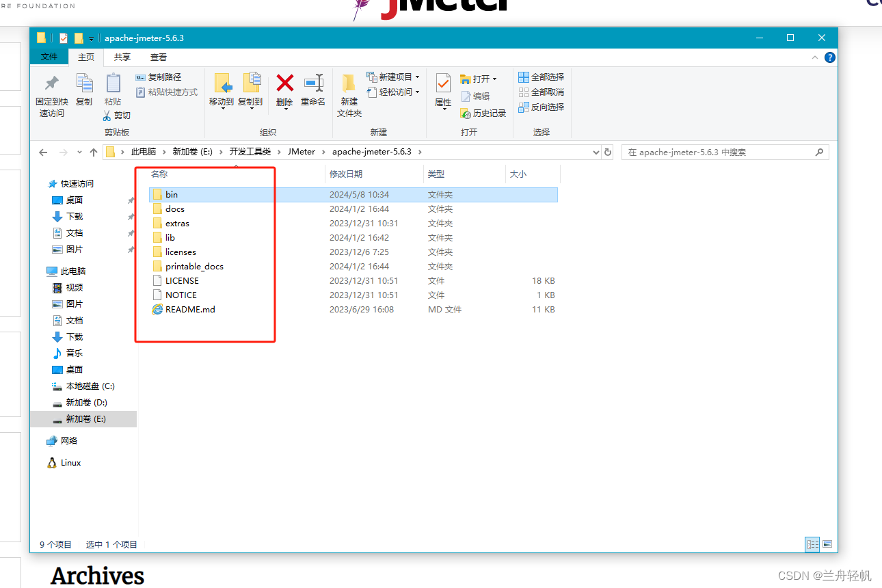
Task: Click the Paste (粘贴) ribbon icon
Action: point(113,83)
